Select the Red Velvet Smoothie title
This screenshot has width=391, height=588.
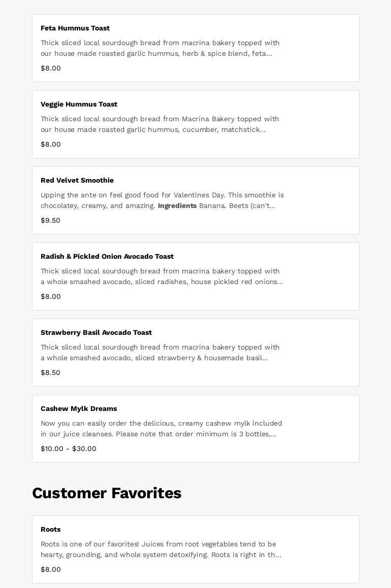click(77, 181)
